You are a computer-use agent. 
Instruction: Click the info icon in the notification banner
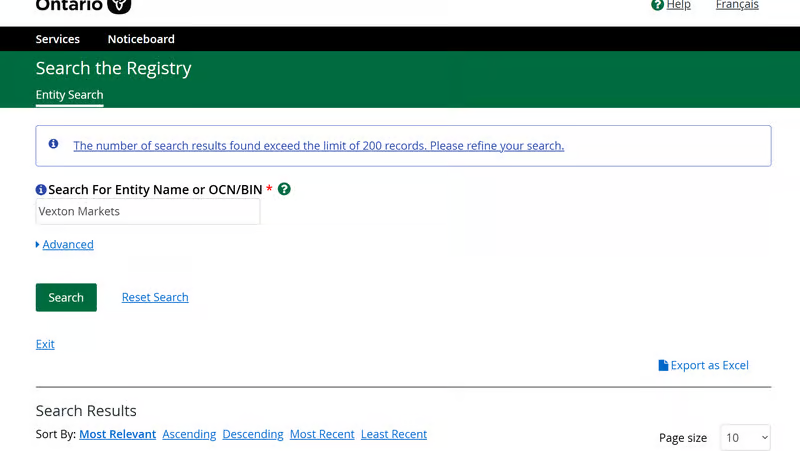[54, 144]
